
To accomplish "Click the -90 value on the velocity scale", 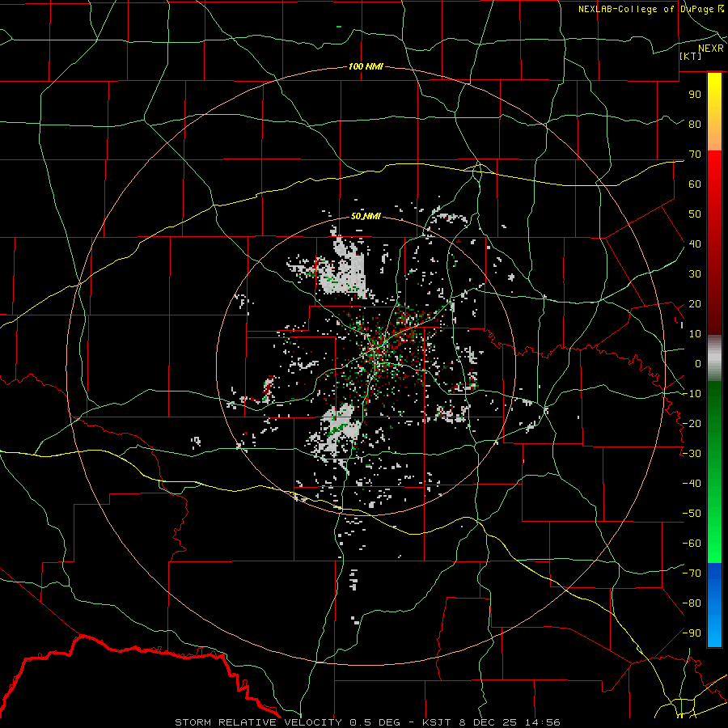I will pos(692,633).
